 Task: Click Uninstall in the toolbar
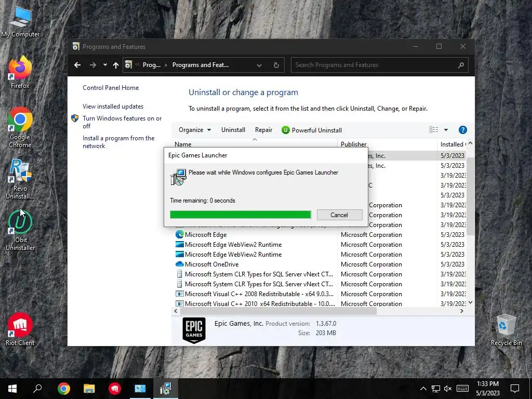[x=233, y=130]
